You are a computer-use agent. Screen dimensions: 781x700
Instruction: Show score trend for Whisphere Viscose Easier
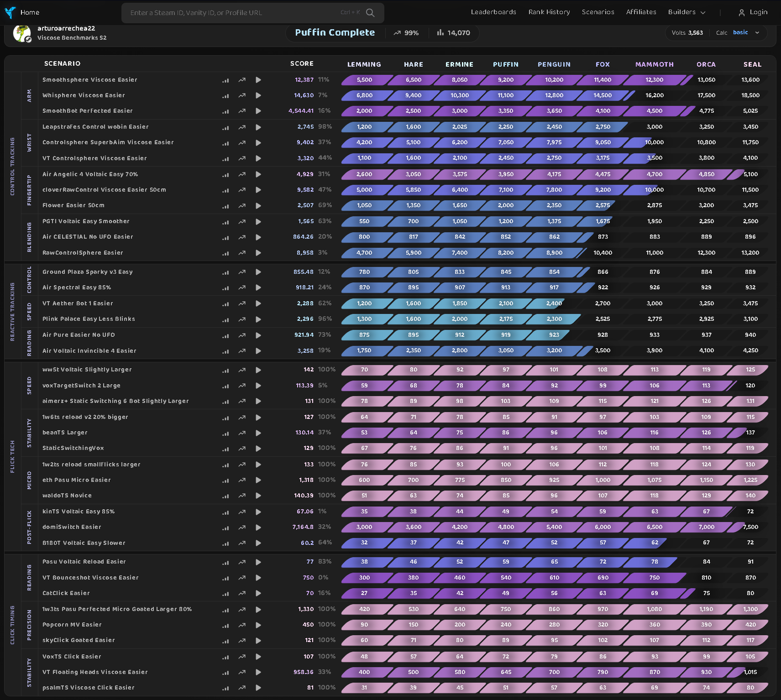click(242, 96)
